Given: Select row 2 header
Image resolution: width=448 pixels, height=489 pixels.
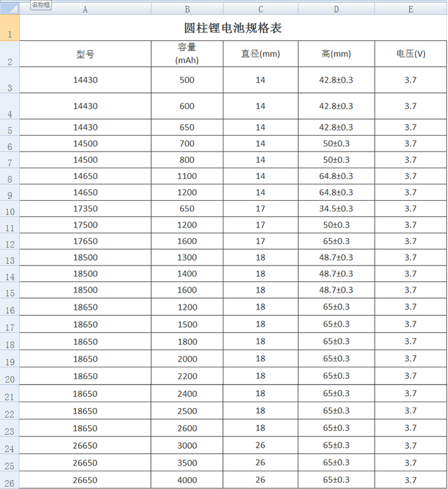Looking at the screenshot, I should coord(9,54).
